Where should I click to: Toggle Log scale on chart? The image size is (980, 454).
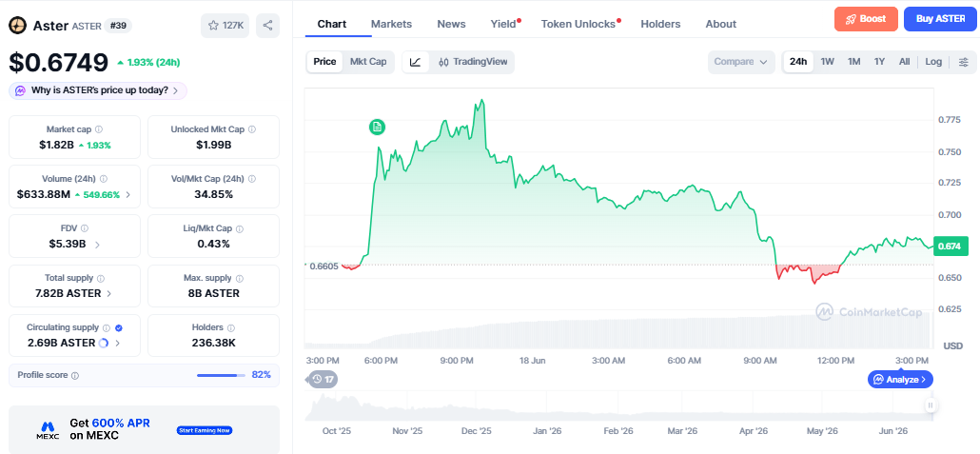point(933,62)
